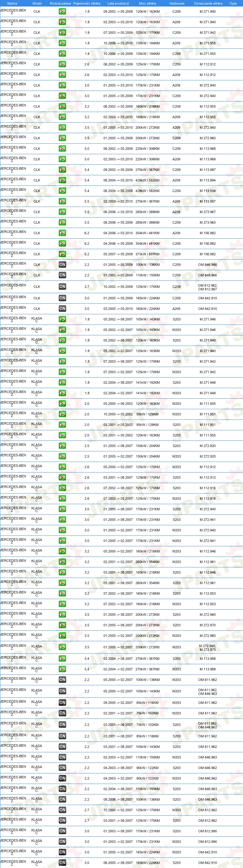Click the Opis column header
The width and height of the screenshot is (243, 868).
[x=233, y=3]
